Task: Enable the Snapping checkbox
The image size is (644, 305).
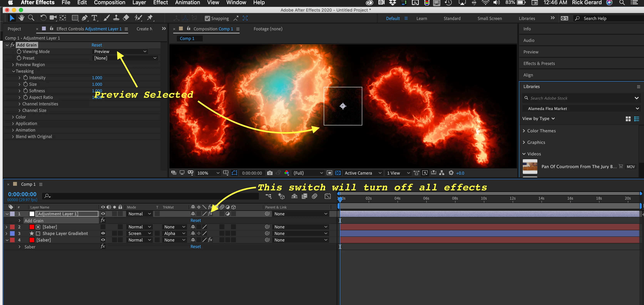Action: [207, 18]
